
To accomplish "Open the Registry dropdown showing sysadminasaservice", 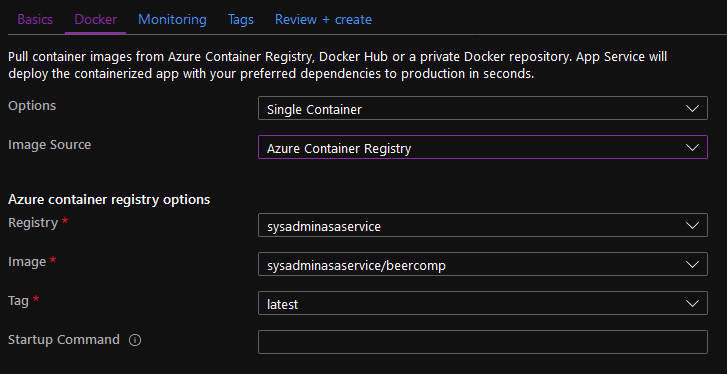I will (483, 225).
